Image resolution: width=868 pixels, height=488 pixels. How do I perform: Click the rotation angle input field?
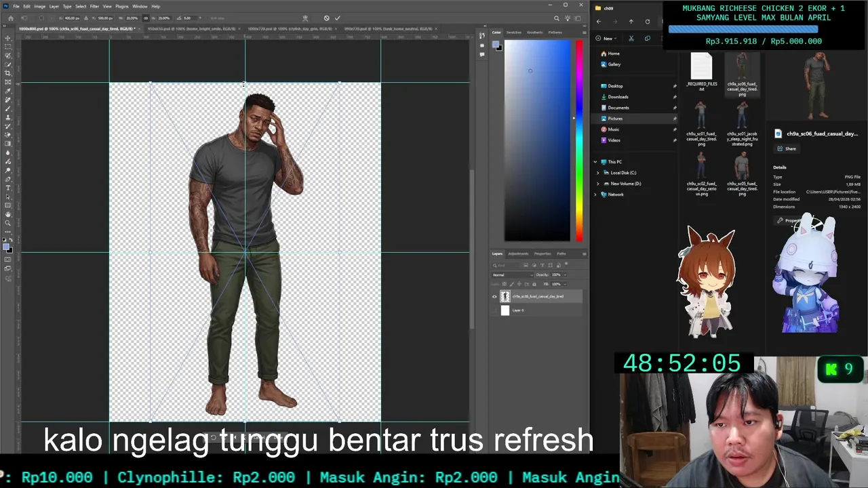[191, 18]
